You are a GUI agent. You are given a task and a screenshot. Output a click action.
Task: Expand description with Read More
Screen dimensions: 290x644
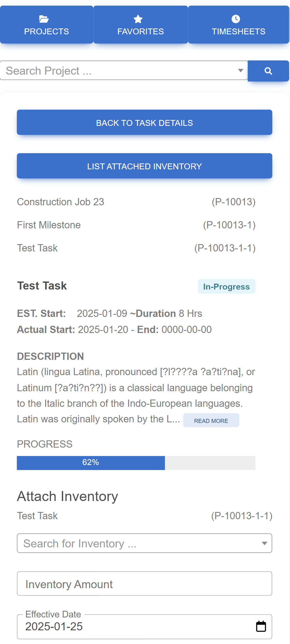point(211,420)
